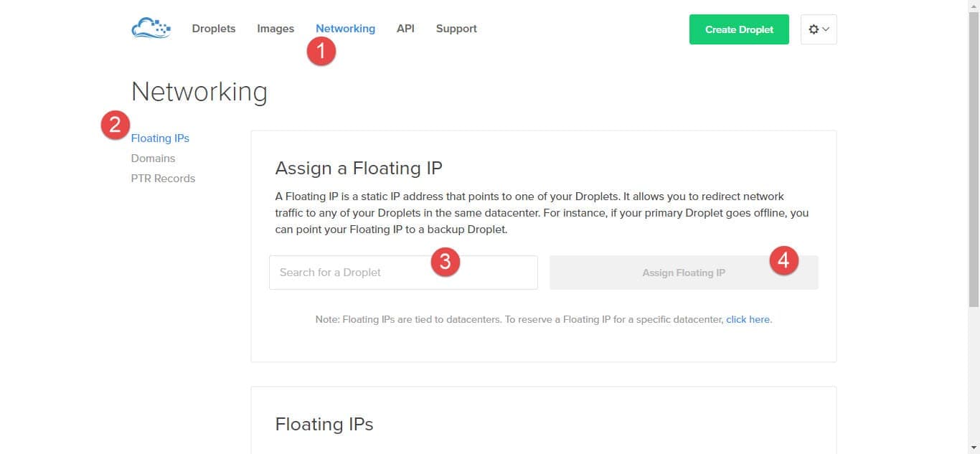This screenshot has height=454, width=980.
Task: Go to the Images navigation item
Action: coord(275,29)
